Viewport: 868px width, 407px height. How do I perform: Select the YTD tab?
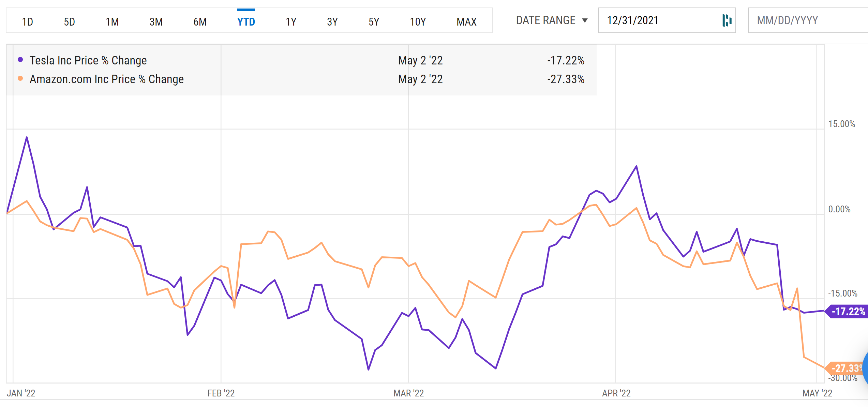pos(246,22)
